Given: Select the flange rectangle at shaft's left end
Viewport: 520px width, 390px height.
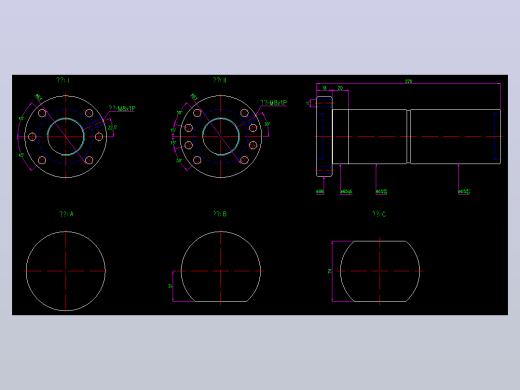Looking at the screenshot, I should tap(324, 136).
